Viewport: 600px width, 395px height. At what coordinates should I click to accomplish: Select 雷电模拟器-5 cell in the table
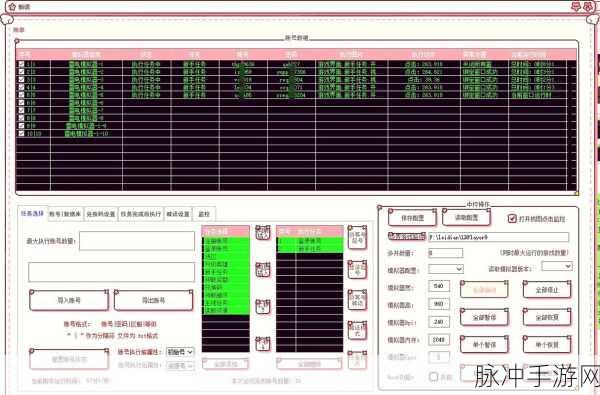coord(86,95)
